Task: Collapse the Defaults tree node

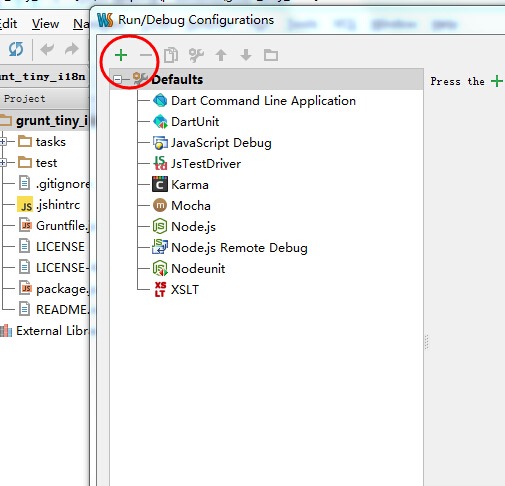Action: 117,79
